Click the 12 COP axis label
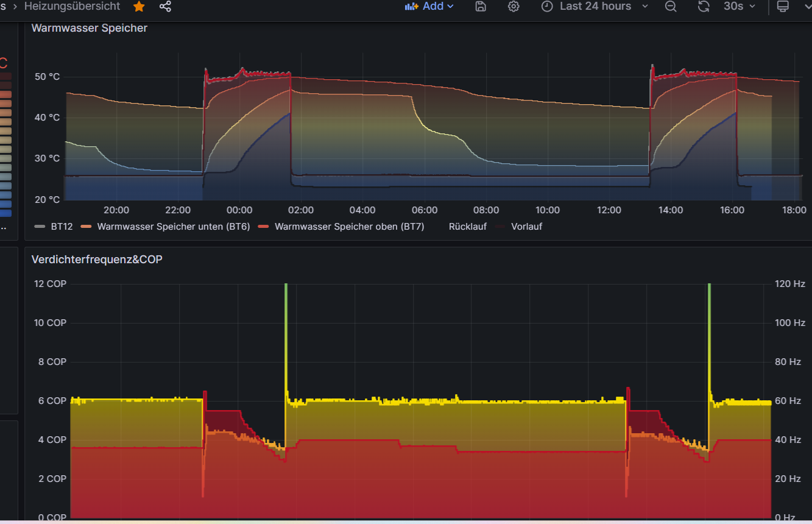The height and width of the screenshot is (524, 812). [x=50, y=284]
